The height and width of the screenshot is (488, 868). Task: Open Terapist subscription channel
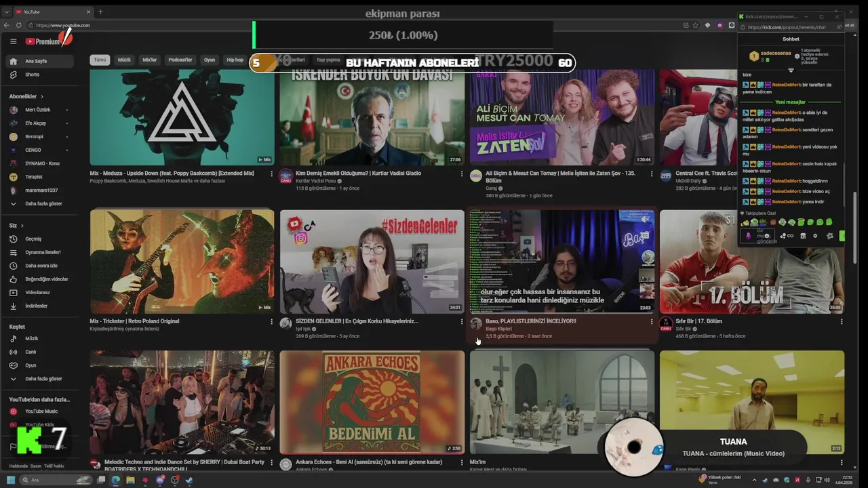[x=40, y=177]
